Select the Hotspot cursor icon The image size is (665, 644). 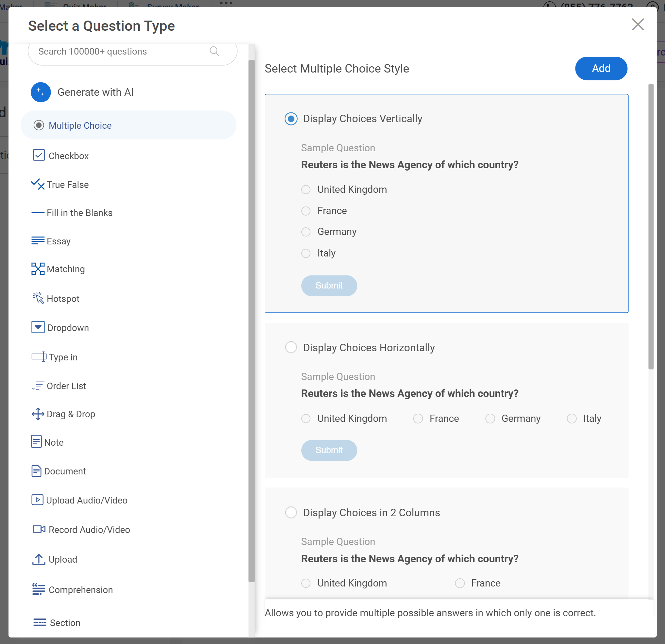click(38, 298)
